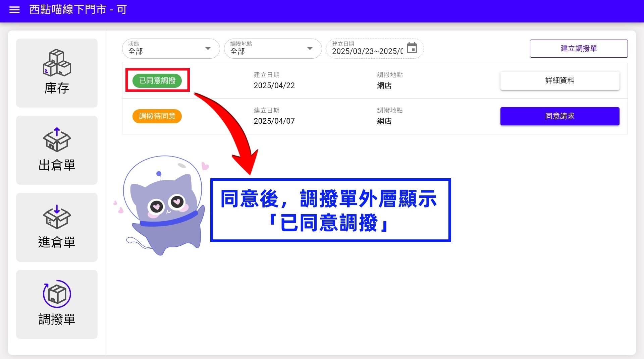Select the 2025/04/22 creation date text
Viewport: 644px width, 359px height.
click(x=274, y=85)
